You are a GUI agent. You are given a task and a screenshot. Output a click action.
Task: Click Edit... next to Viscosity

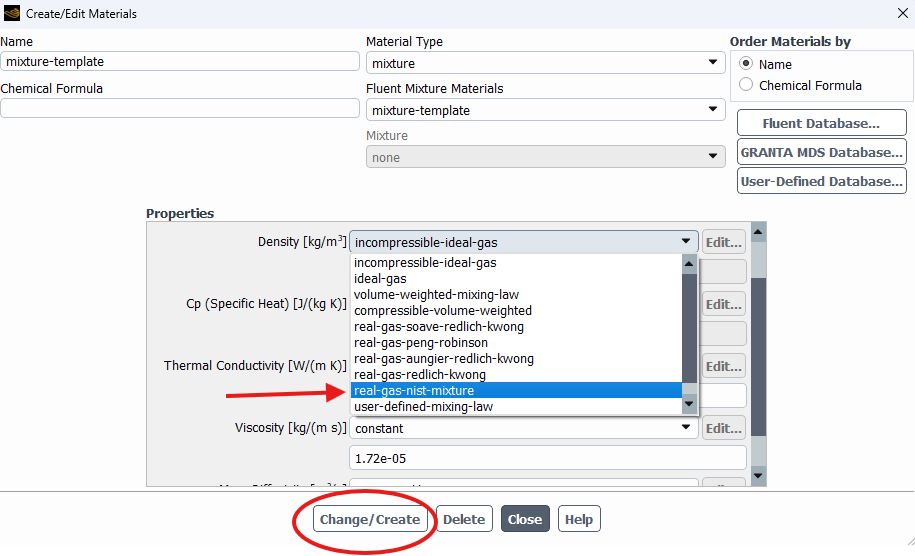(x=724, y=428)
